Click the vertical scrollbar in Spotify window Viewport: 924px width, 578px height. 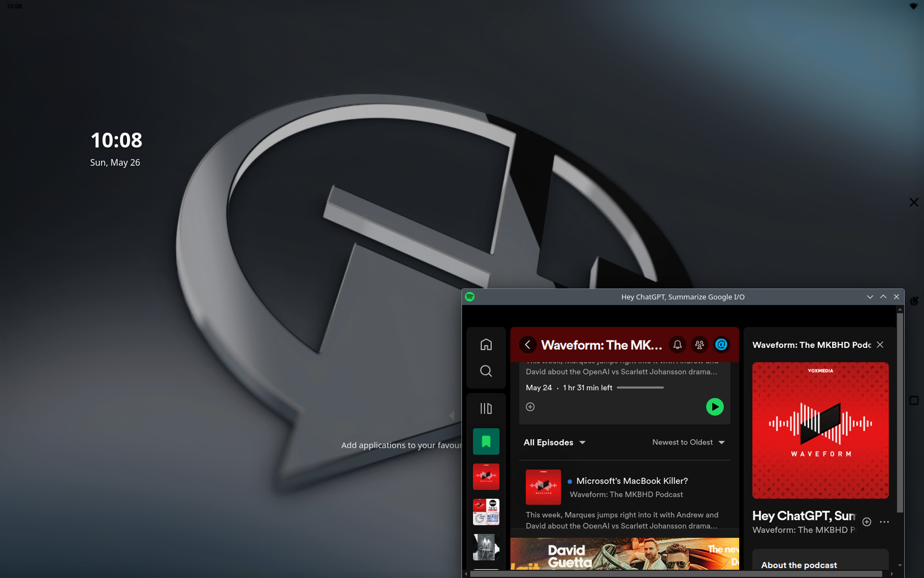coord(900,412)
